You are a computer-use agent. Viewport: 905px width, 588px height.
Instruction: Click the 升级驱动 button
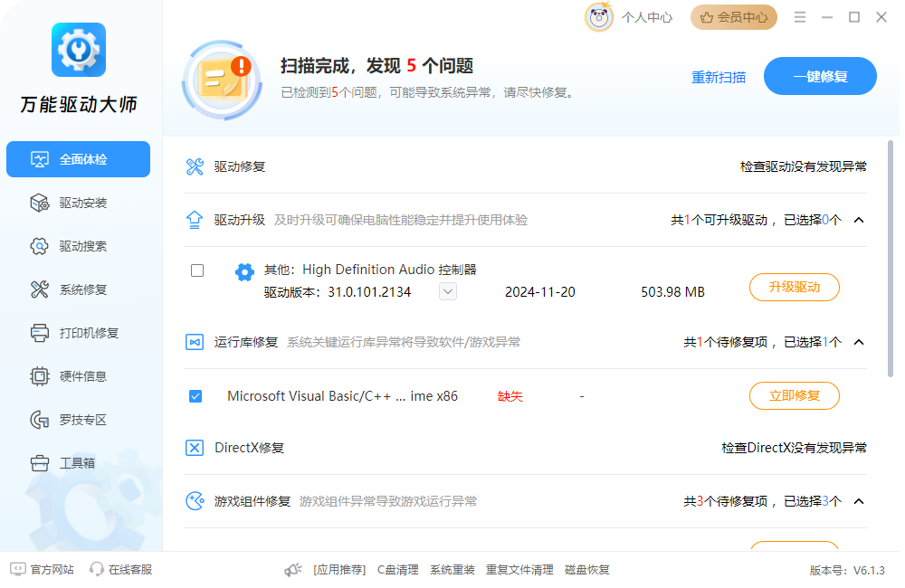coord(795,288)
